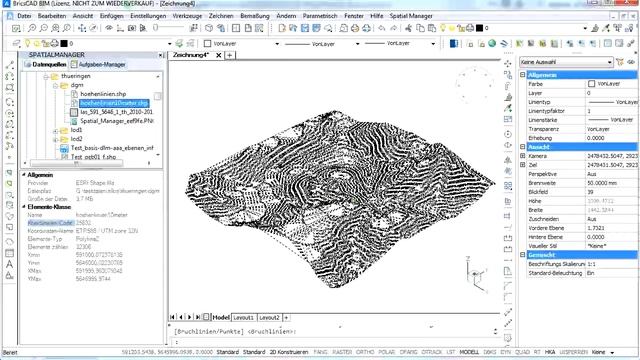640x360 pixels.
Task: Toggle OFANG in status bar
Action: coord(408,352)
